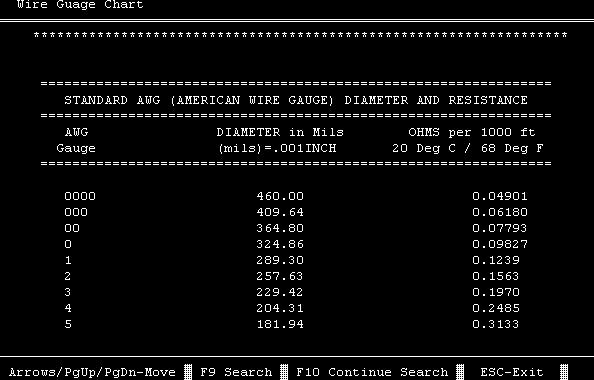Image resolution: width=594 pixels, height=380 pixels.
Task: Click the AWG Gauge column header
Action: 76,140
